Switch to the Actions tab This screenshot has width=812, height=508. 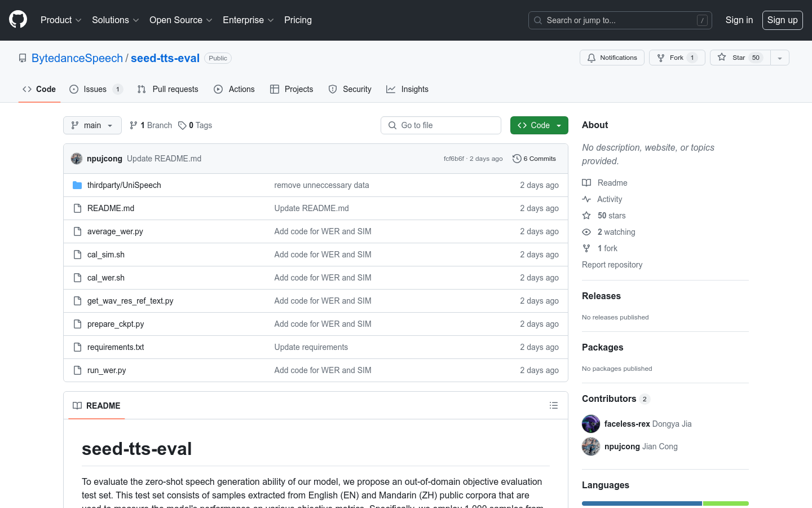pos(241,89)
